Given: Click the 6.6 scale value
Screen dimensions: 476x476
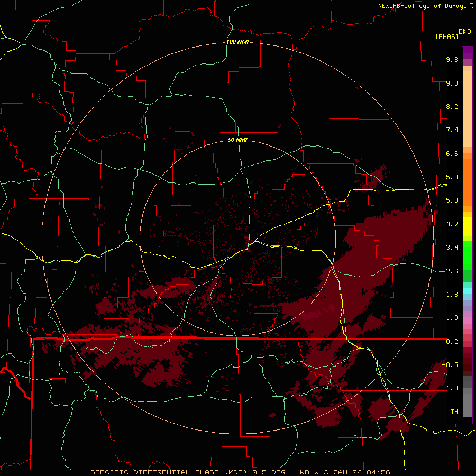Looking at the screenshot, I should (x=452, y=153).
